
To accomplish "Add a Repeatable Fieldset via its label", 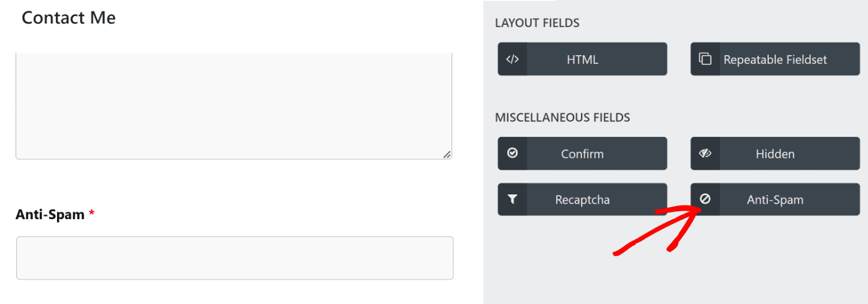I will [775, 59].
